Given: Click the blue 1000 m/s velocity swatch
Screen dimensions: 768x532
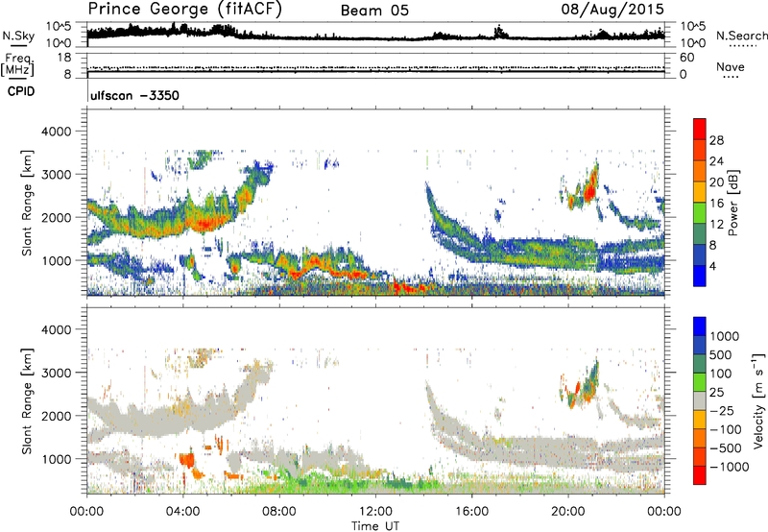Looking at the screenshot, I should (x=700, y=326).
